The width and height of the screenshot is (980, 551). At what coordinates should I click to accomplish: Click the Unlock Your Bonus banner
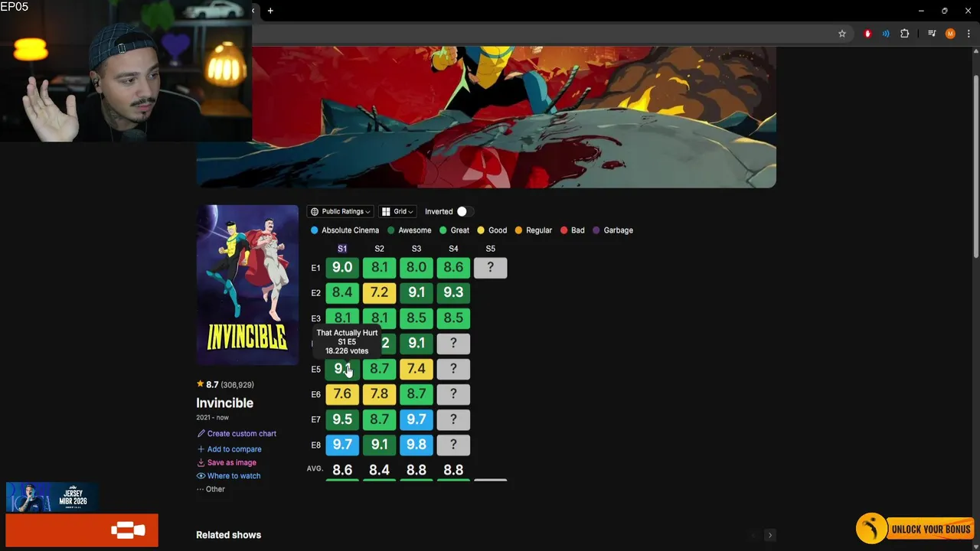click(x=915, y=529)
